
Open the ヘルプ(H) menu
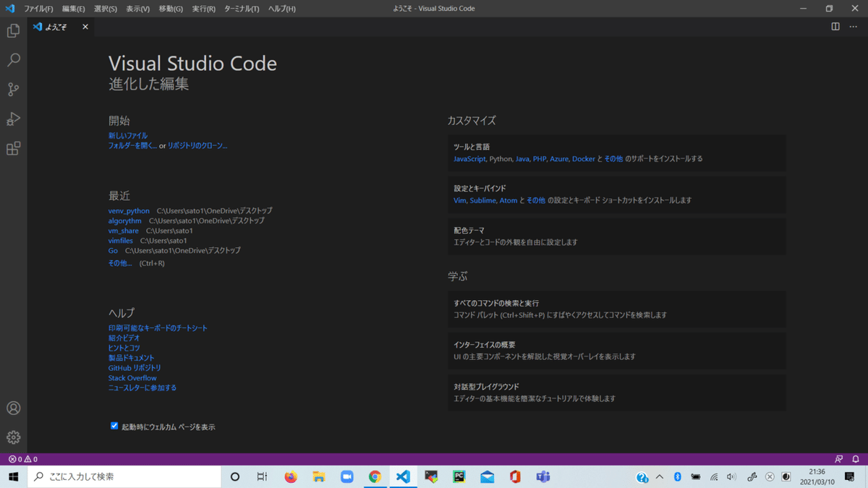tap(281, 9)
